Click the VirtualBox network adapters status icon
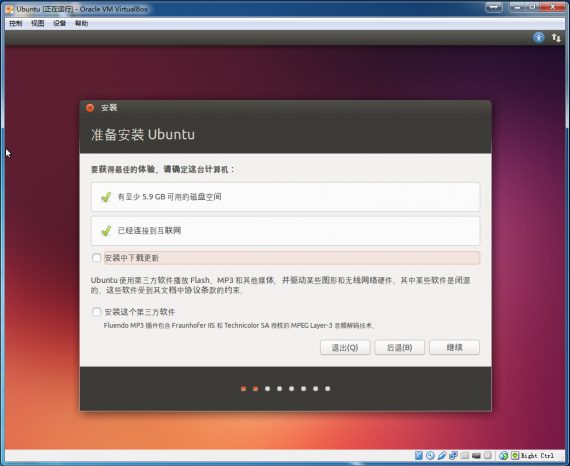 pyautogui.click(x=453, y=455)
